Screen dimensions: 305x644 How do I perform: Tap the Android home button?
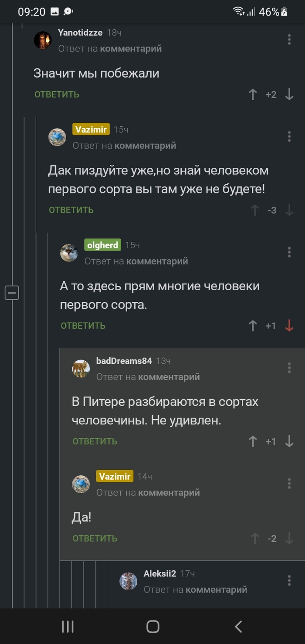click(x=152, y=627)
